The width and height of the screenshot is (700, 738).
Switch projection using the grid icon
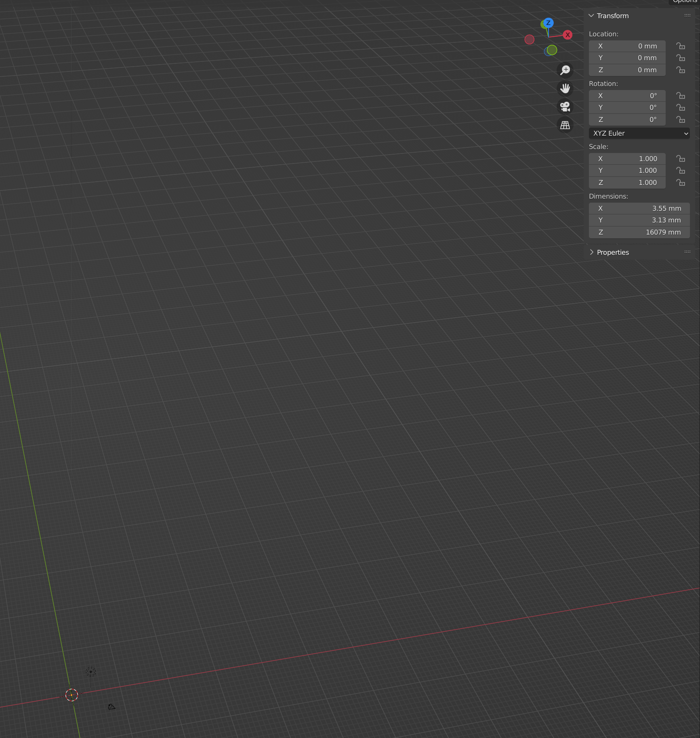[x=565, y=125]
